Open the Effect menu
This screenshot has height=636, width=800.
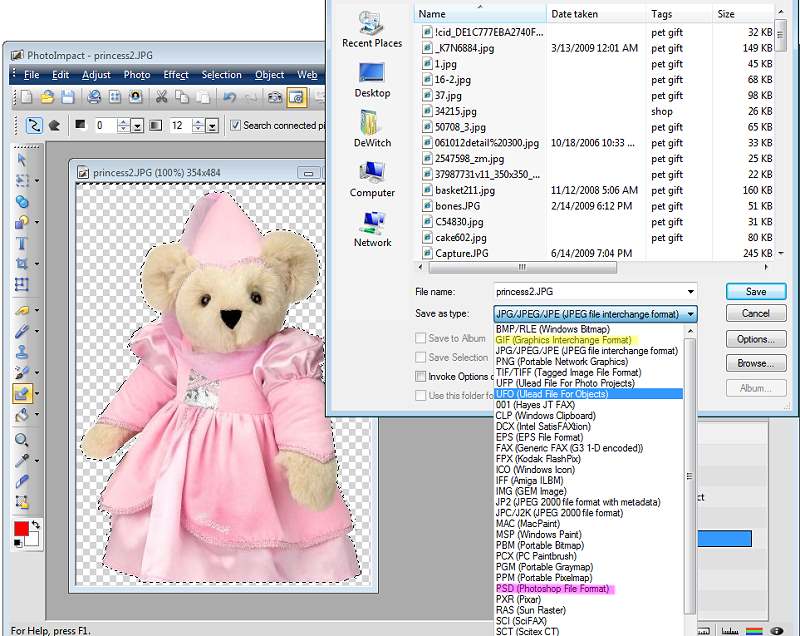pos(176,75)
